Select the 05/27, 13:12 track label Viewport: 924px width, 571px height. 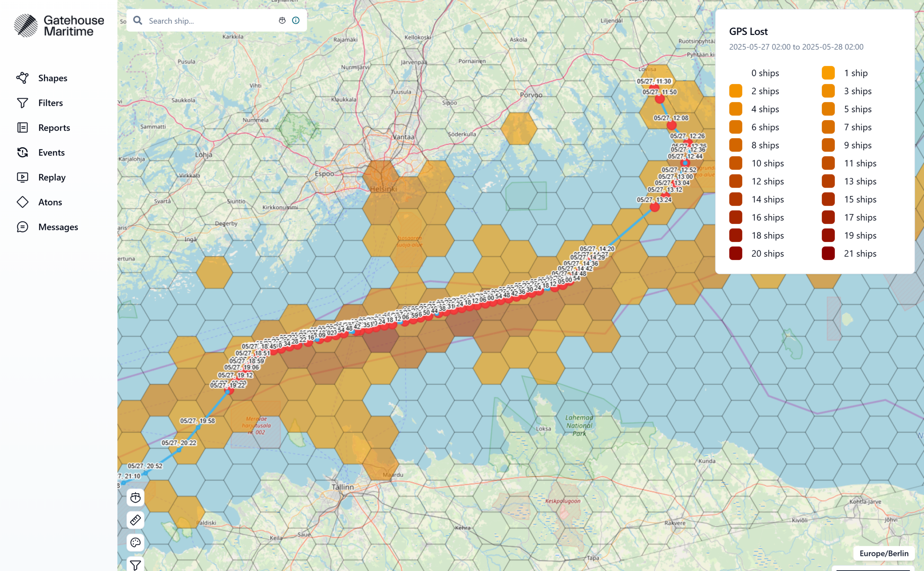tap(665, 190)
